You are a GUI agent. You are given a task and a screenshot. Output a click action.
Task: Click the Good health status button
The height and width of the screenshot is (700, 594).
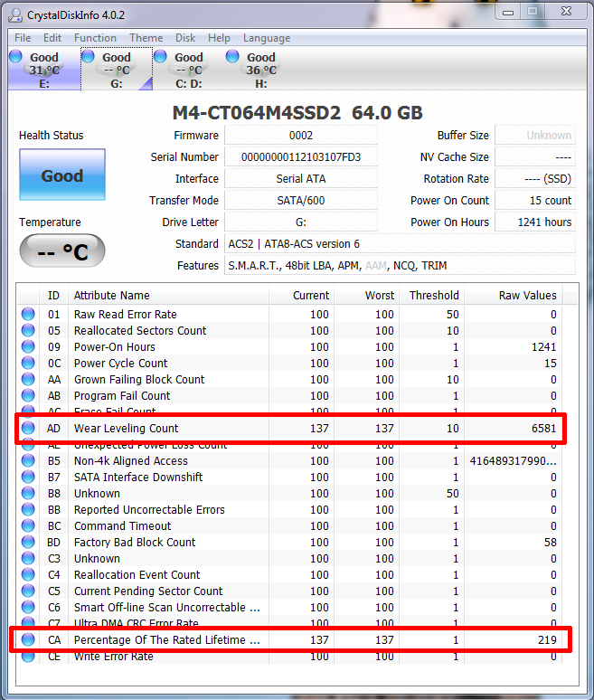62,175
